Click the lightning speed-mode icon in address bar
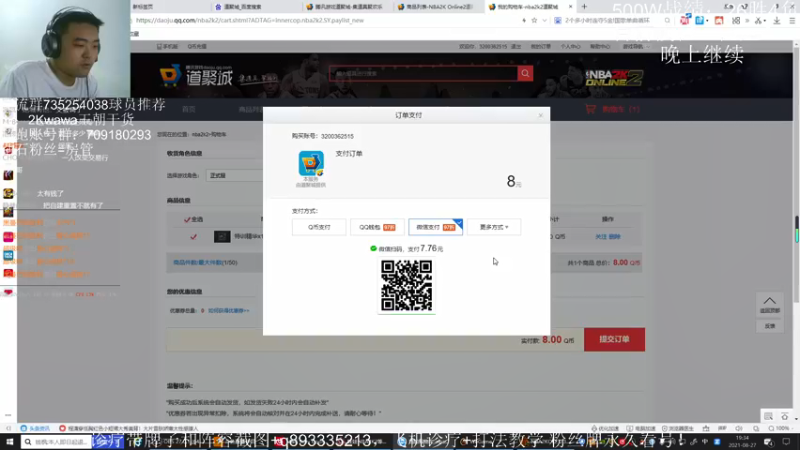This screenshot has width=800, height=450. (x=524, y=20)
